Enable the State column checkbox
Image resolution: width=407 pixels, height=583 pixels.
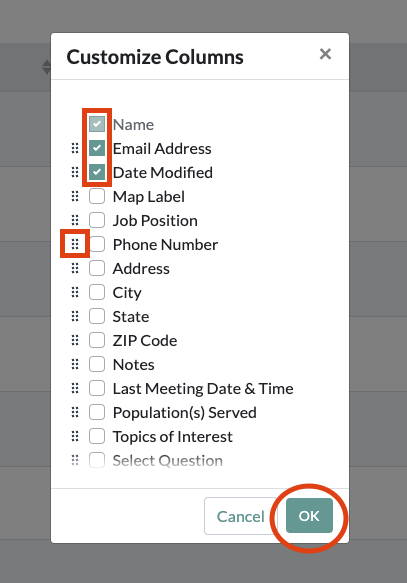point(97,316)
